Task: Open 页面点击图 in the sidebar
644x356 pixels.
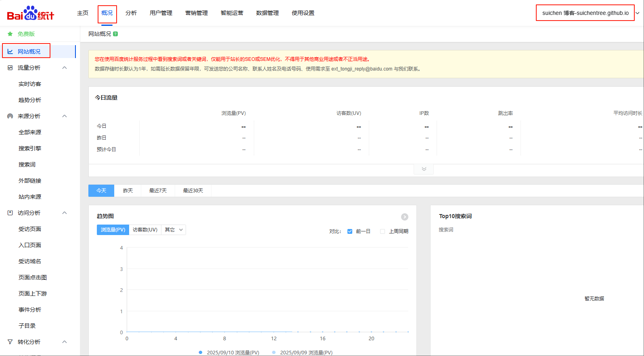Action: pos(33,277)
